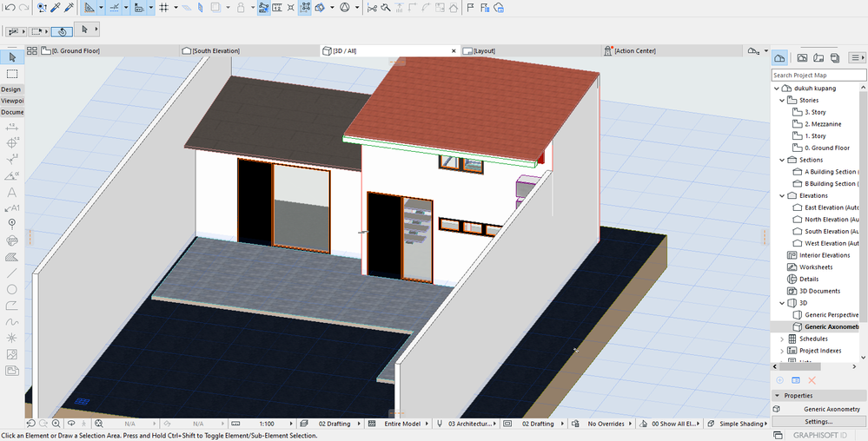Switch to South Elevation tab

pyautogui.click(x=215, y=51)
